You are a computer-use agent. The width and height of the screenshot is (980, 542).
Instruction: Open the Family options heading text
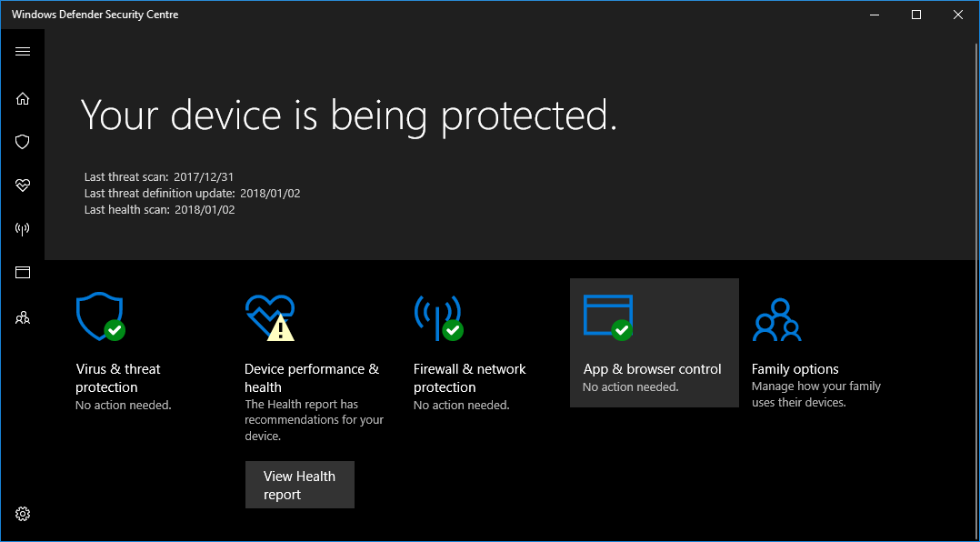(x=795, y=369)
